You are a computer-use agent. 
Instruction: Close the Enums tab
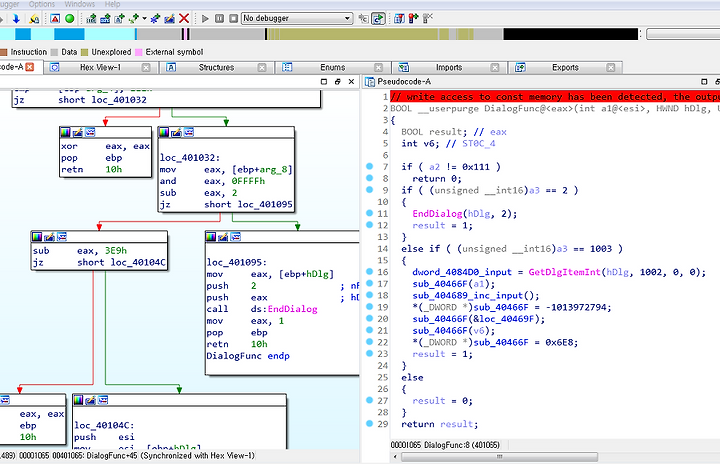378,68
